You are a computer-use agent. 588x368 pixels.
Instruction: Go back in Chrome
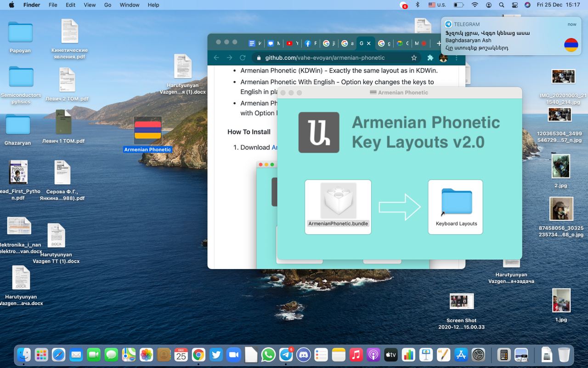point(216,57)
